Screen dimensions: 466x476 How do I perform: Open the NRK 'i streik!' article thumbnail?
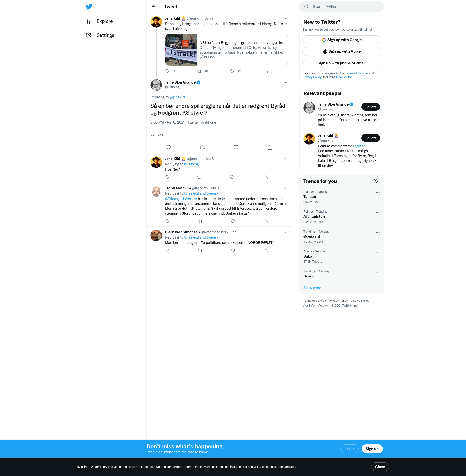[x=181, y=50]
